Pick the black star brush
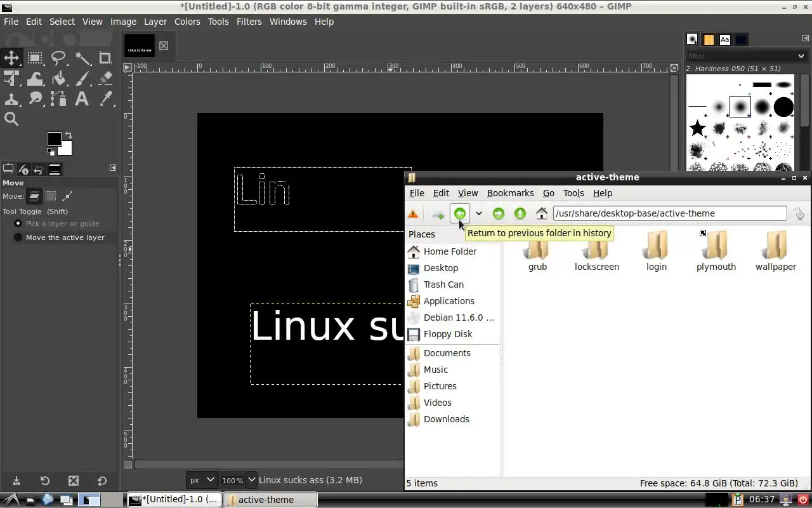This screenshot has height=508, width=812. pos(697,128)
